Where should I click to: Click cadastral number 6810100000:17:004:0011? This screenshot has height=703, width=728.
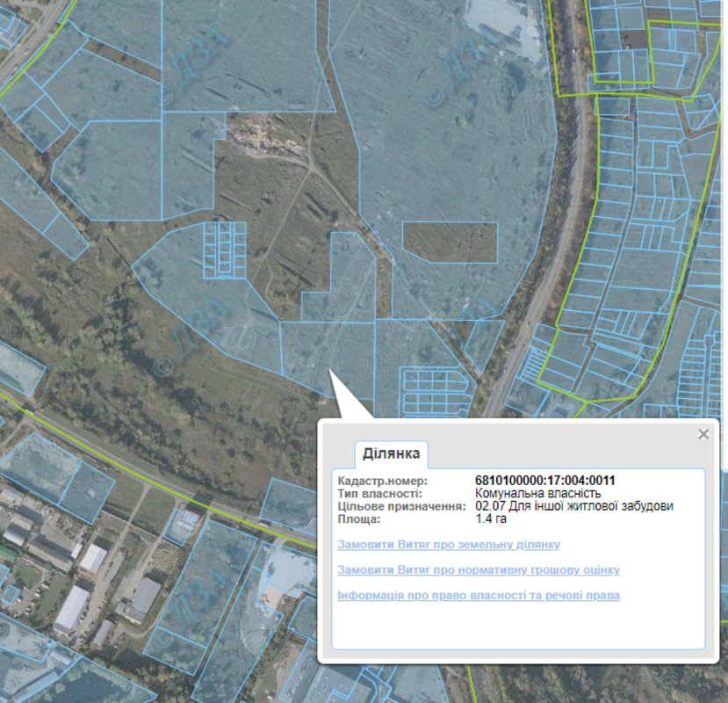pyautogui.click(x=544, y=481)
